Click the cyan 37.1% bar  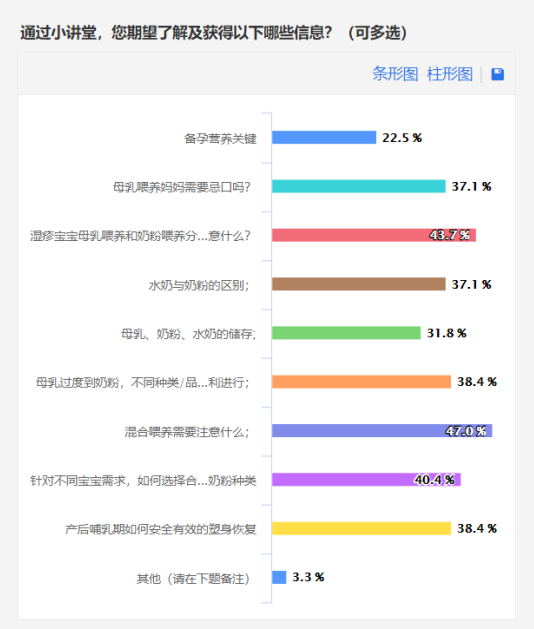pos(359,186)
